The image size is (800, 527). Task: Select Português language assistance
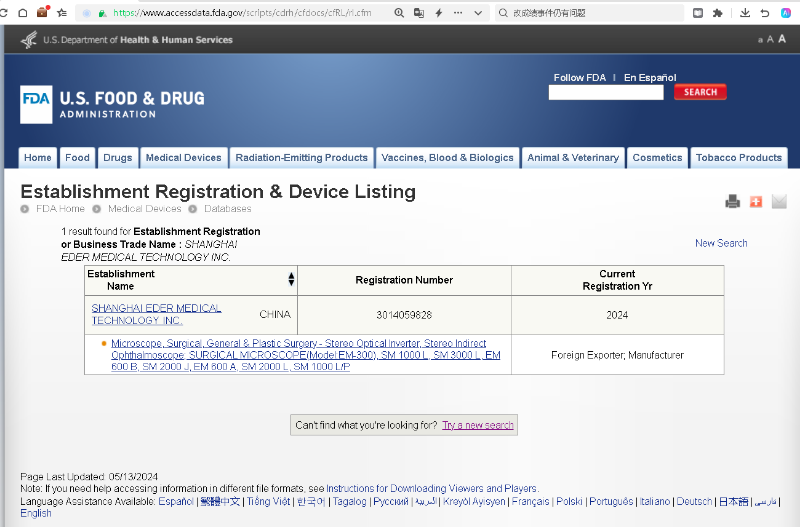tap(611, 501)
